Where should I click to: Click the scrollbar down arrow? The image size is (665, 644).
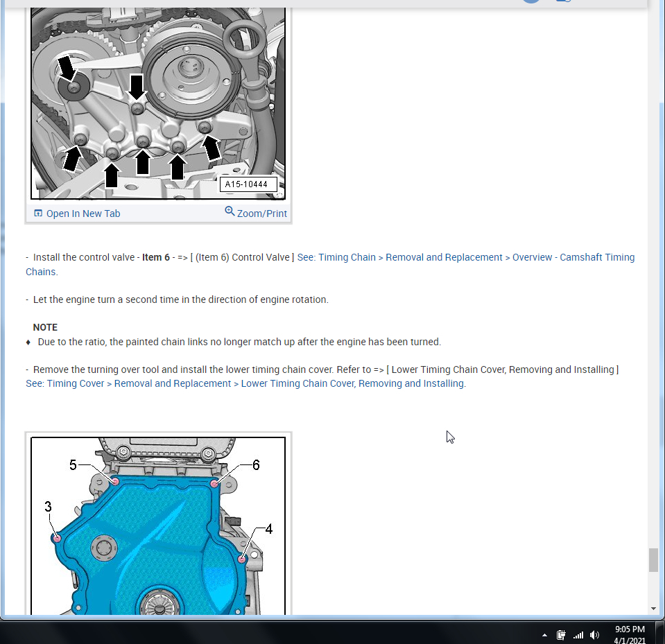tap(653, 609)
